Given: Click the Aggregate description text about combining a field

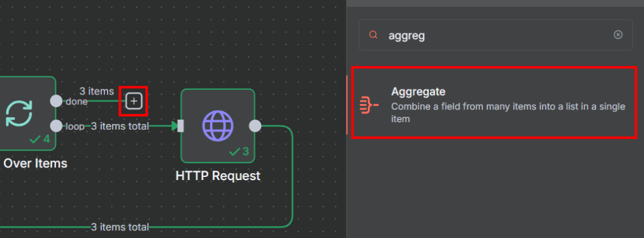Looking at the screenshot, I should pos(508,113).
